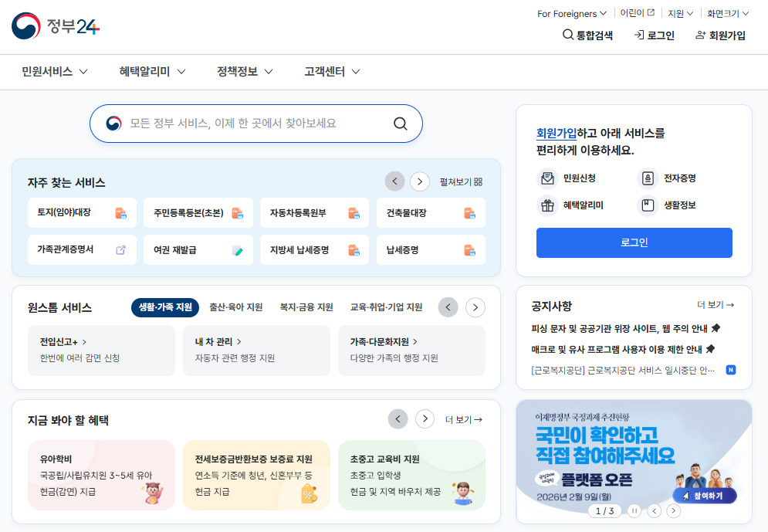This screenshot has width=768, height=532.
Task: Open the 전세보증금반환보증 보증료 지원 card
Action: point(256,475)
